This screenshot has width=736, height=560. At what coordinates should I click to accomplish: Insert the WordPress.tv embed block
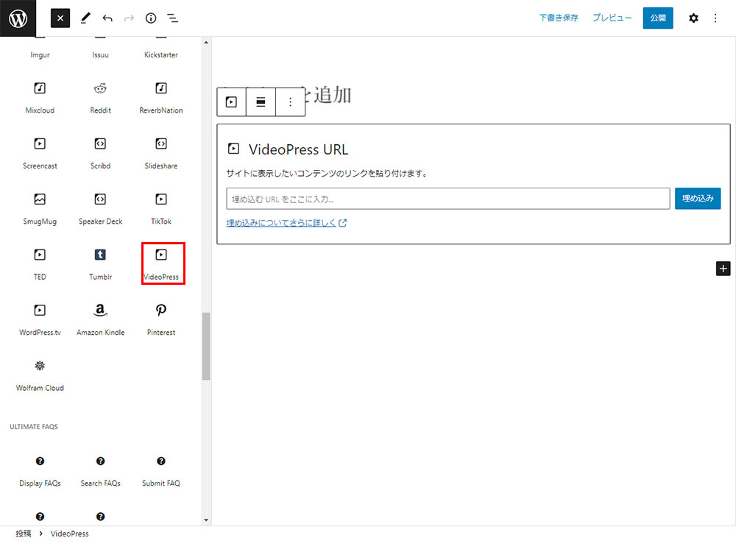40,319
